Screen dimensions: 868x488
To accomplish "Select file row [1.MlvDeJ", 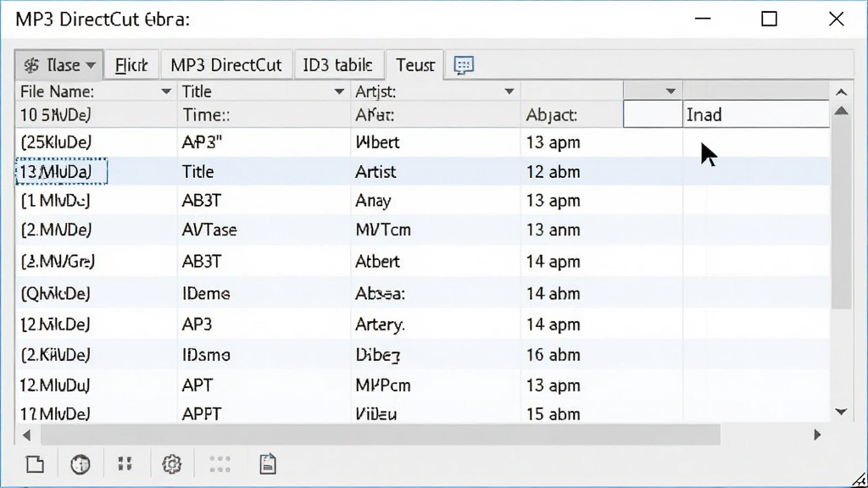I will (422, 200).
